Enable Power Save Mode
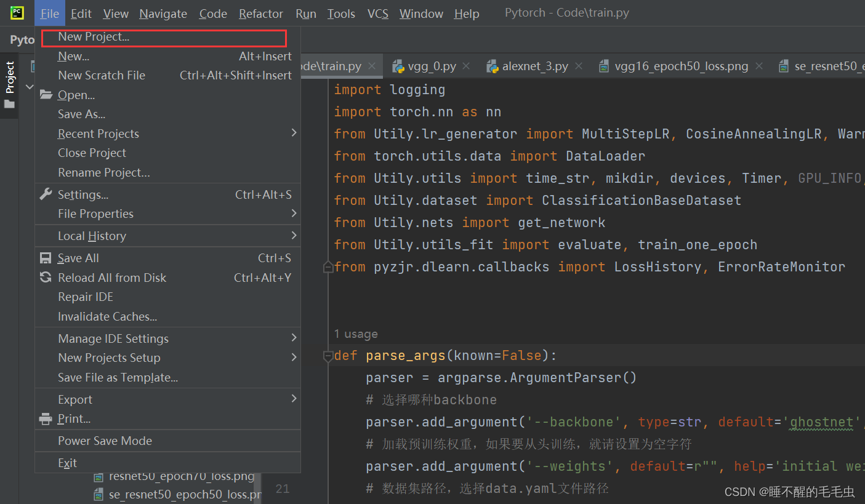The width and height of the screenshot is (865, 504). pyautogui.click(x=106, y=441)
